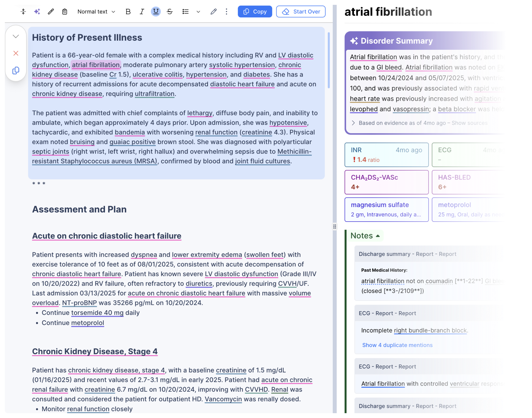Toggle italic formatting
The height and width of the screenshot is (418, 532).
(142, 12)
